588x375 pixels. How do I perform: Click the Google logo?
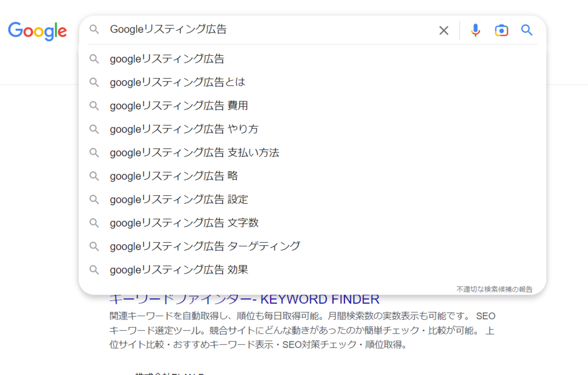tap(37, 31)
